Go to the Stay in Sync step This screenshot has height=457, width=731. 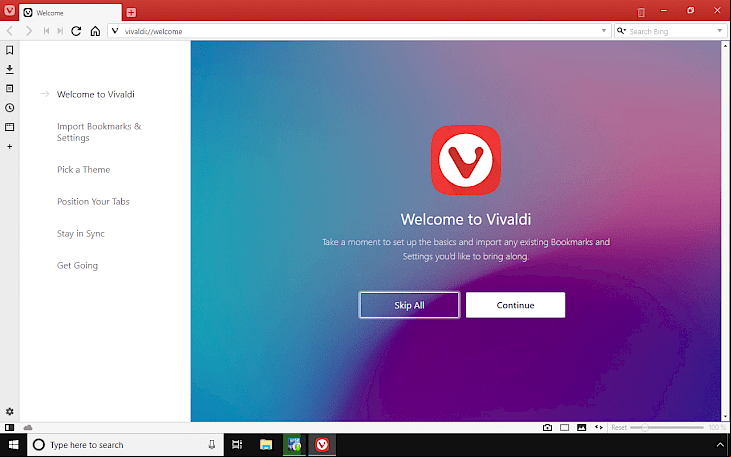81,234
